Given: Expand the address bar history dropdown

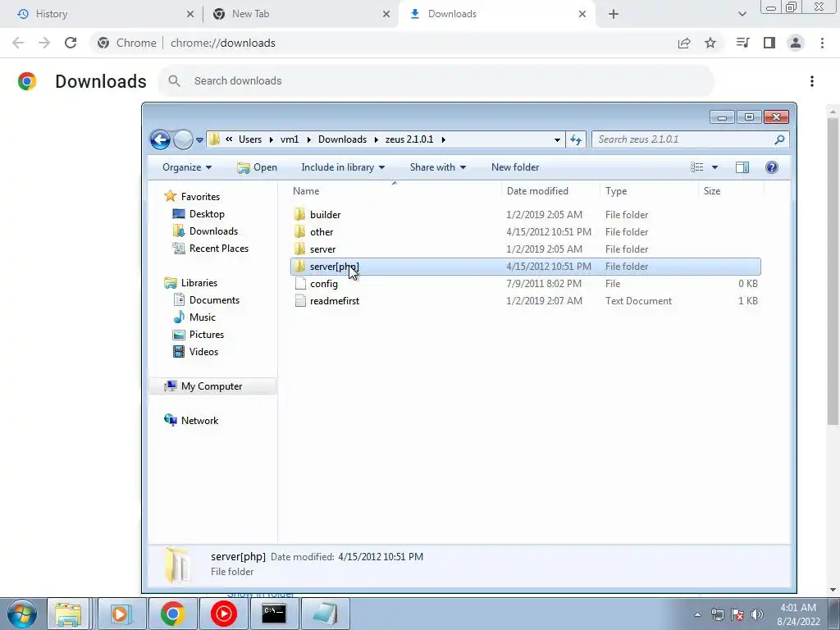Looking at the screenshot, I should point(557,139).
